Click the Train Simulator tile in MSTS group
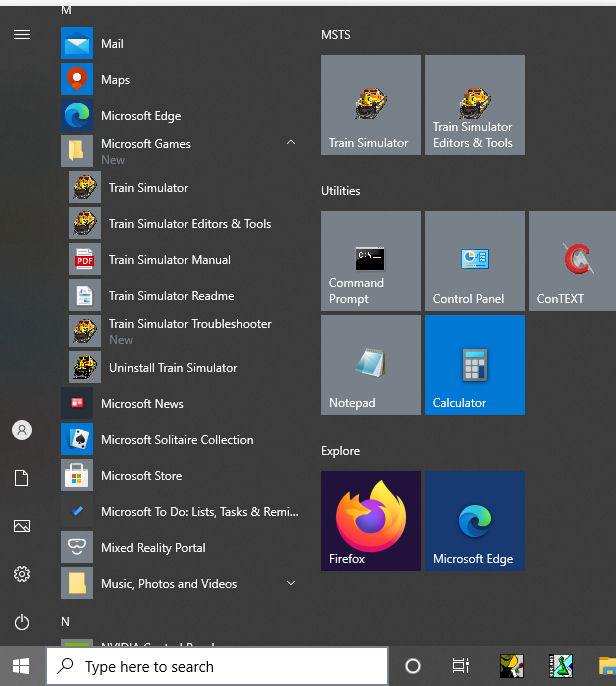 (x=371, y=105)
